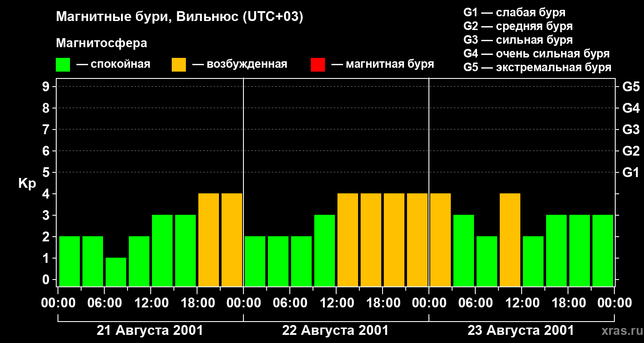Click the 'Kp' axis label
The image size is (644, 343).
27,184
